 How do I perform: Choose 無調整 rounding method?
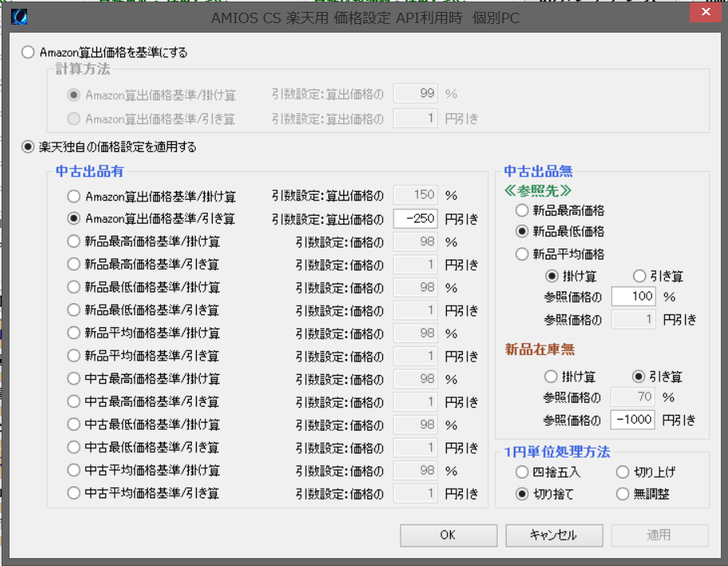[x=623, y=494]
